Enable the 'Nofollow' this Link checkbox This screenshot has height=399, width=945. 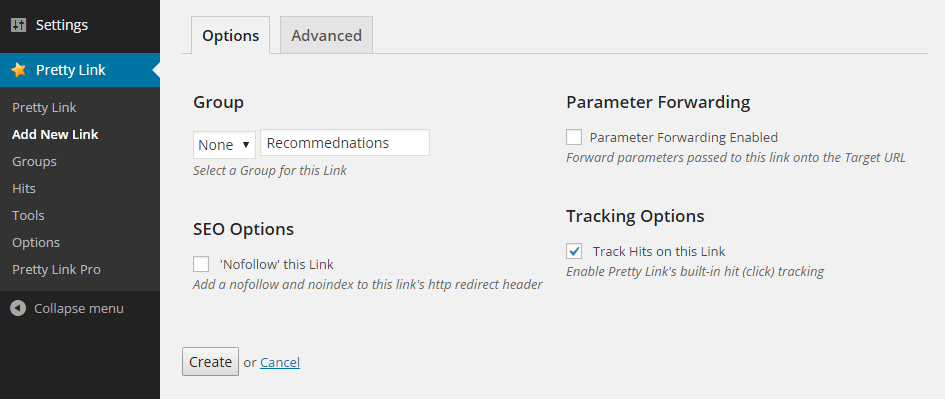click(201, 264)
